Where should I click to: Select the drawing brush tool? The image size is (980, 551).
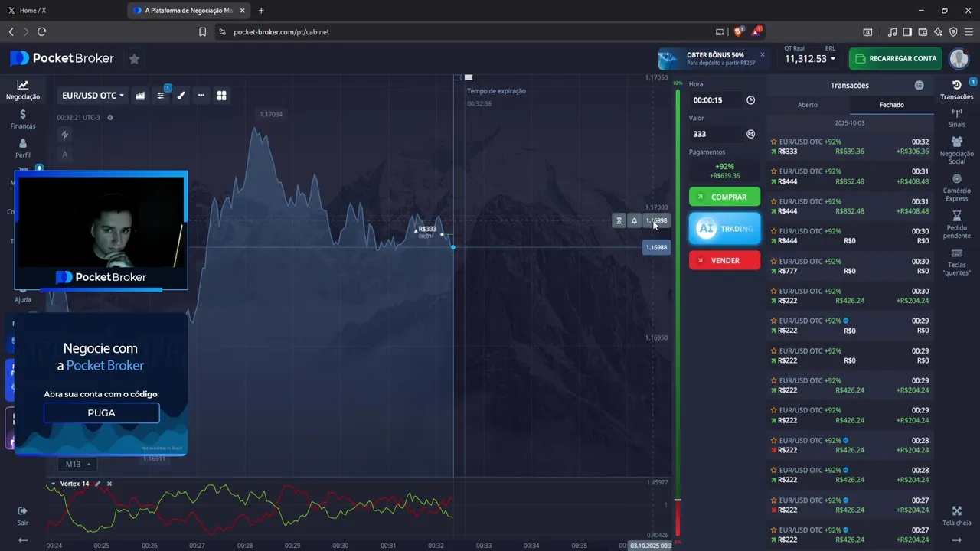[x=181, y=96]
